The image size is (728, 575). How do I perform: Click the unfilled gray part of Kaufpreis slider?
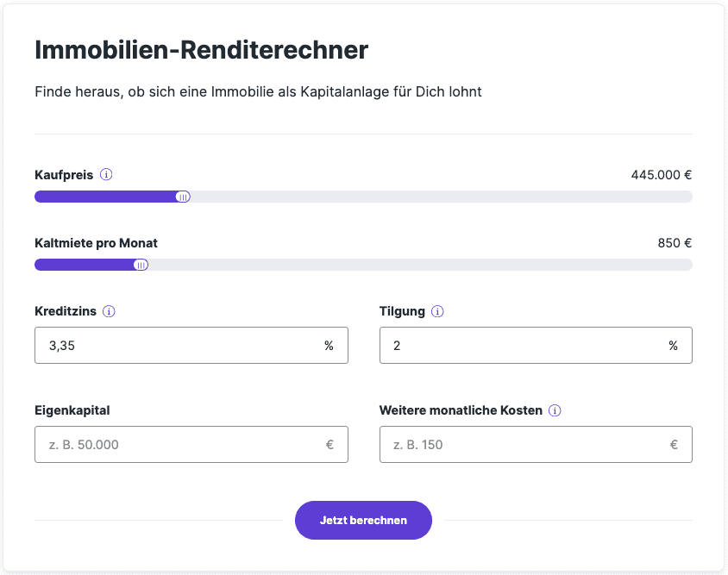pos(440,197)
